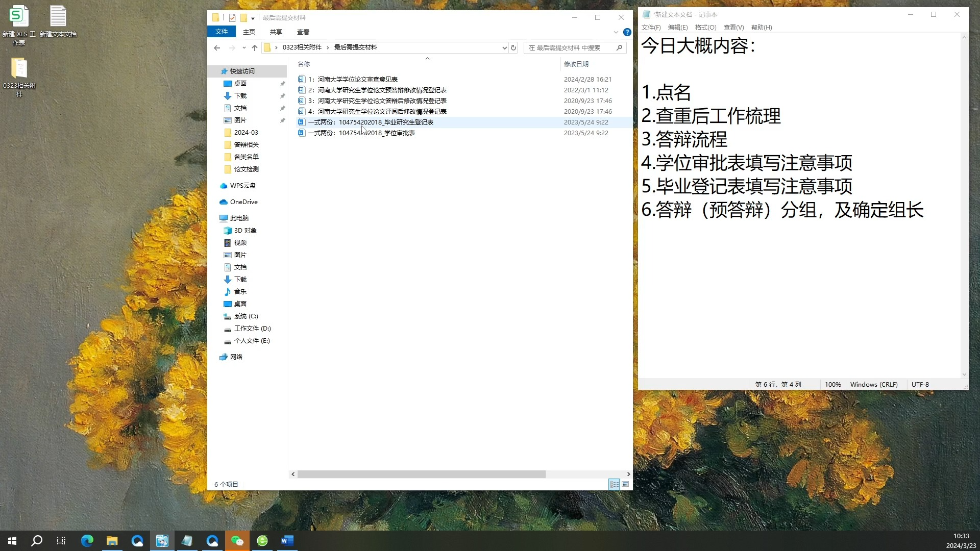Viewport: 980px width, 551px height.
Task: Open the 共享 ribbon tab
Action: (276, 32)
